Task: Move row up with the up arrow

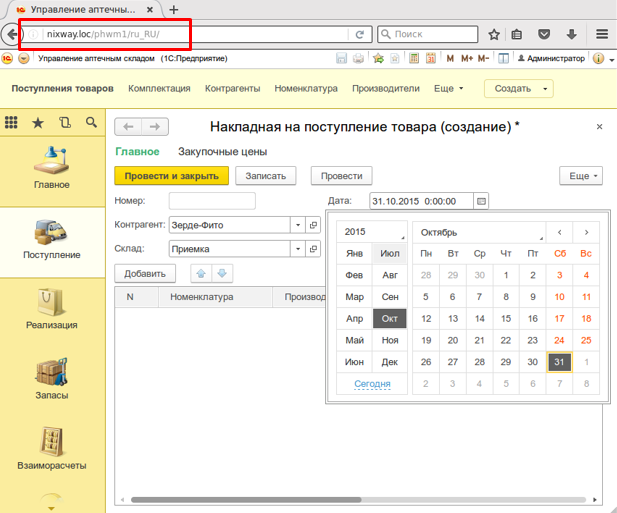Action: pos(200,273)
